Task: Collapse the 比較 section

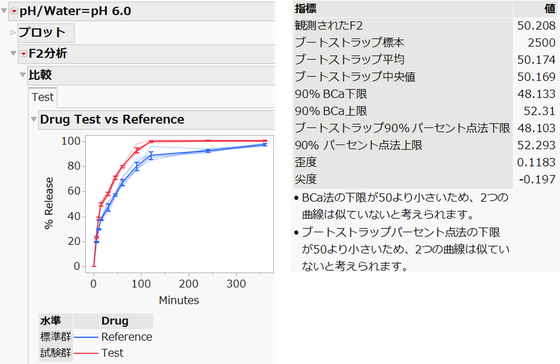Action: pyautogui.click(x=22, y=75)
